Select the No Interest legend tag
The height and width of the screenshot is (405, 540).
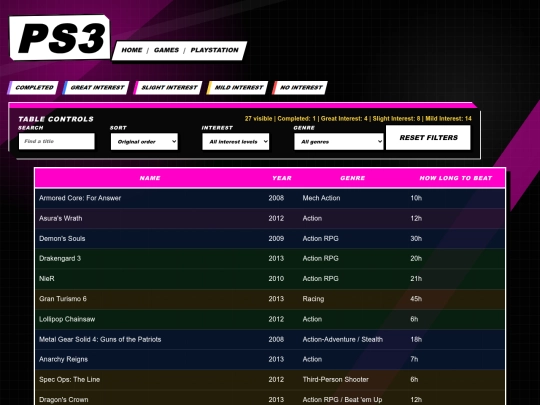300,87
